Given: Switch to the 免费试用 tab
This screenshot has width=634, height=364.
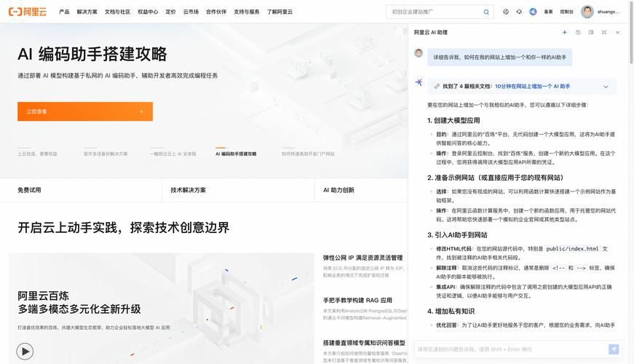Looking at the screenshot, I should pyautogui.click(x=29, y=190).
